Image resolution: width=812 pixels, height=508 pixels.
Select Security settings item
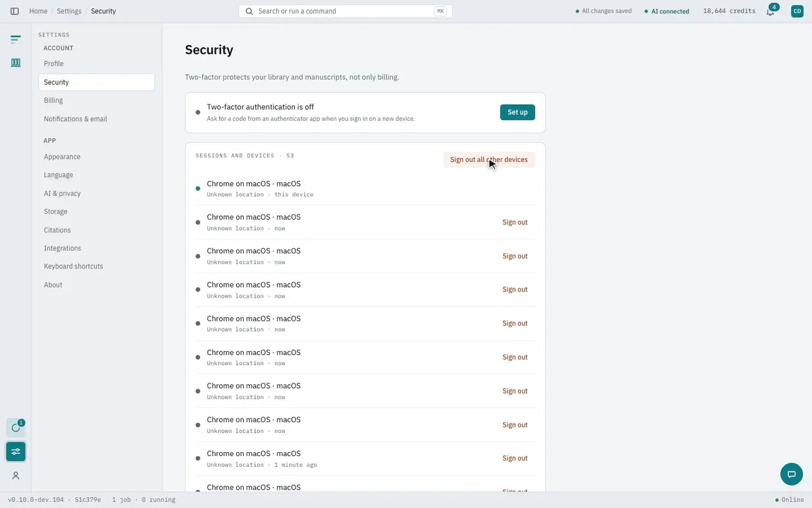pyautogui.click(x=96, y=82)
